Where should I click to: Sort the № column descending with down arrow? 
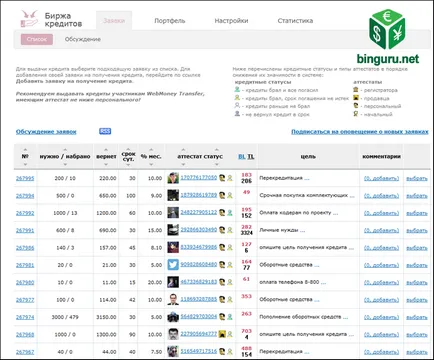25,164
